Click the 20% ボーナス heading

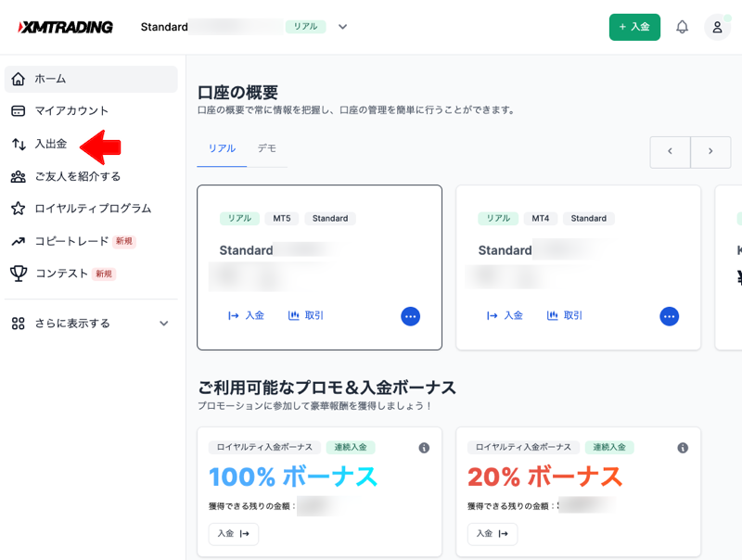pyautogui.click(x=544, y=477)
